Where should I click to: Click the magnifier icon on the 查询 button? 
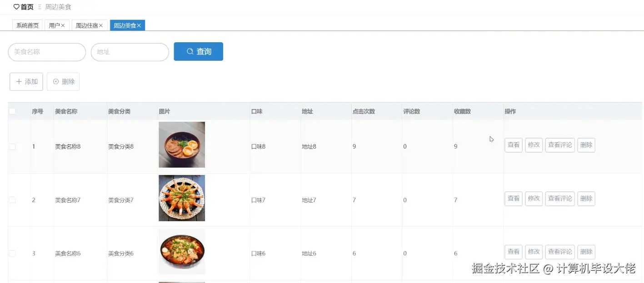click(190, 51)
